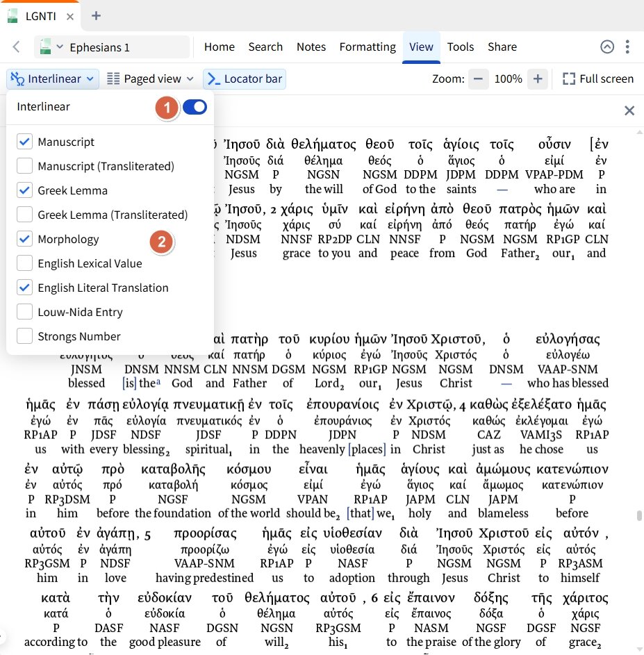Toggle the Locator bar
The height and width of the screenshot is (655, 644).
click(245, 79)
